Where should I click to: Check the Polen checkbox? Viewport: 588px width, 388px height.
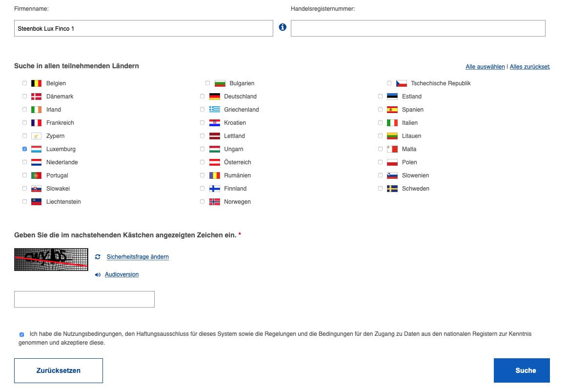pos(380,162)
